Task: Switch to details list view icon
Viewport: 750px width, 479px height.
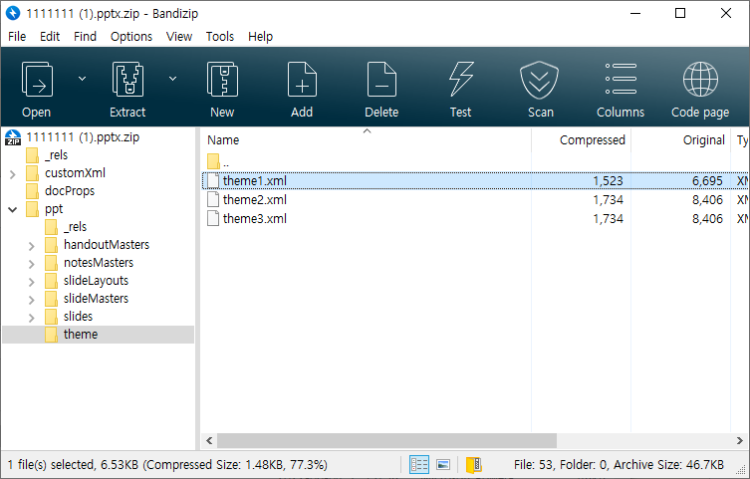Action: tap(419, 465)
